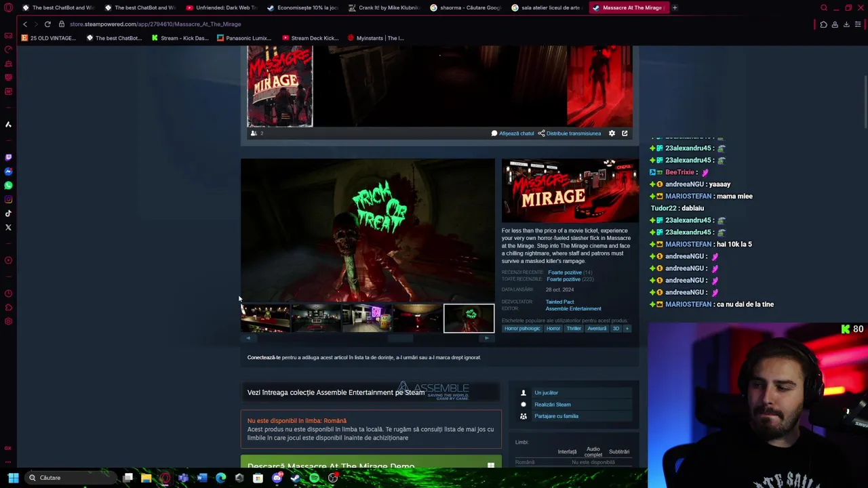The width and height of the screenshot is (868, 488).
Task: Open X (Twitter) in the Opera sidebar
Action: coord(8,227)
